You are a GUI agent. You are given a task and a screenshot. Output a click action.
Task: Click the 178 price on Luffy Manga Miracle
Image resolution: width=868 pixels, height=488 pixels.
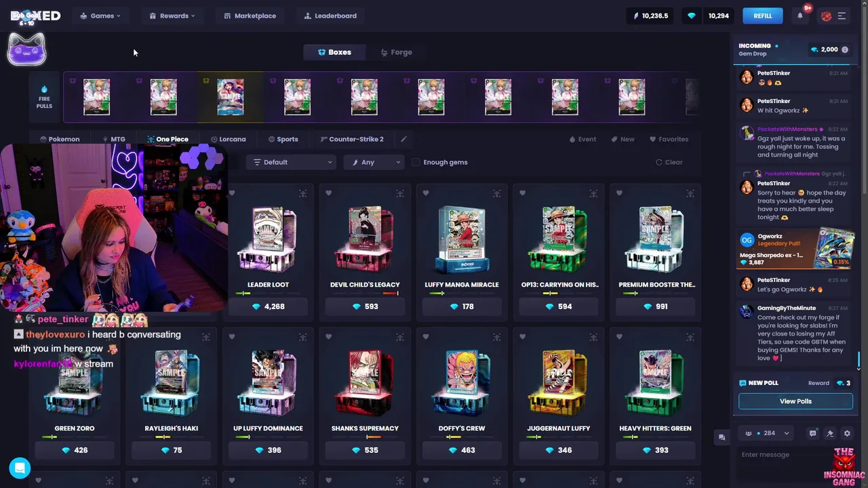(x=462, y=306)
